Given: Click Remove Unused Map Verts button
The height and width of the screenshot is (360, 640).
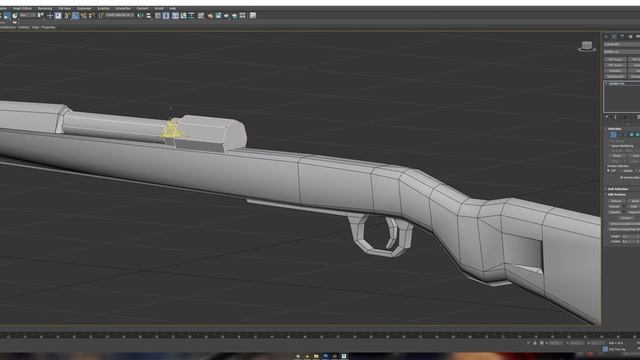Looking at the screenshot, I should coord(624,229).
